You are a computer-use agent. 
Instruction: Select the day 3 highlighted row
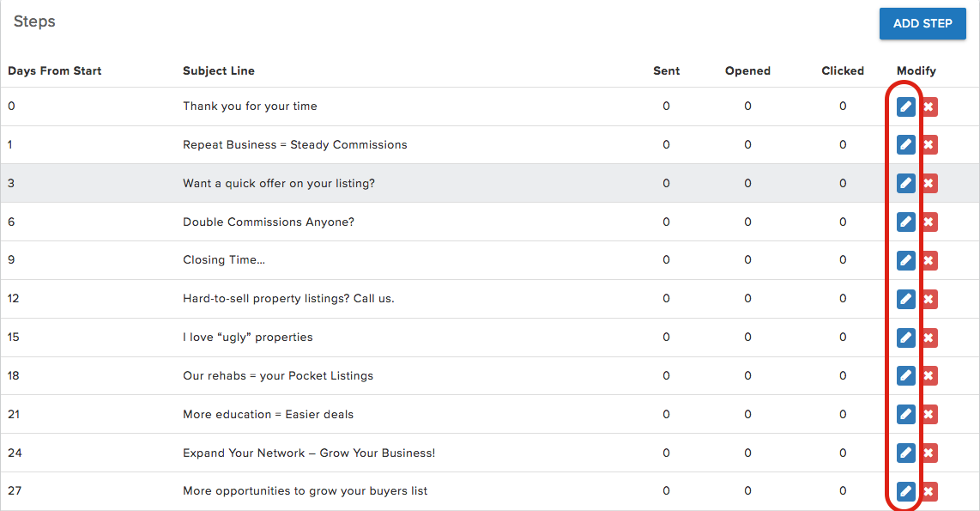[429, 183]
